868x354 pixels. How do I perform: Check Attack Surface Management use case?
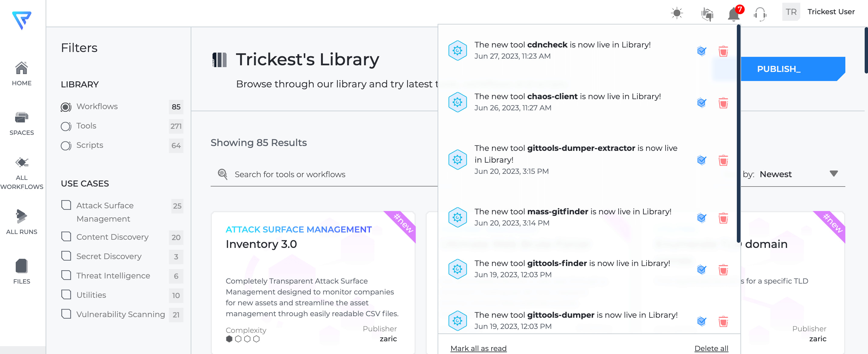[x=66, y=205]
